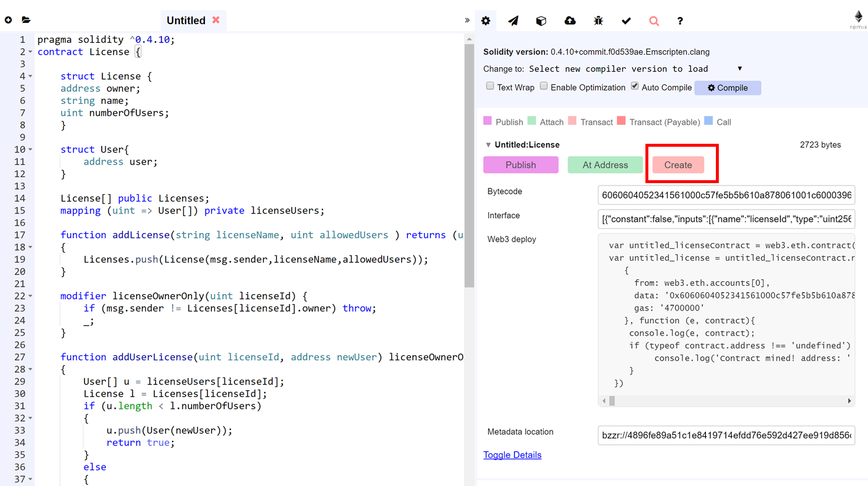Fold struct User at line 10
Image resolution: width=868 pixels, height=486 pixels.
[x=31, y=150]
